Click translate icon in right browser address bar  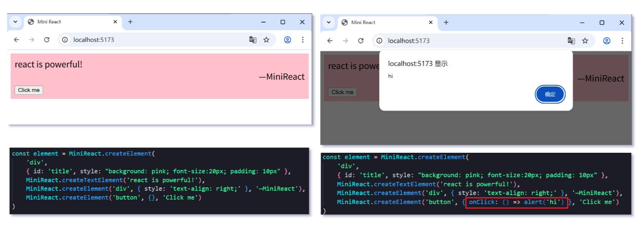(x=571, y=41)
